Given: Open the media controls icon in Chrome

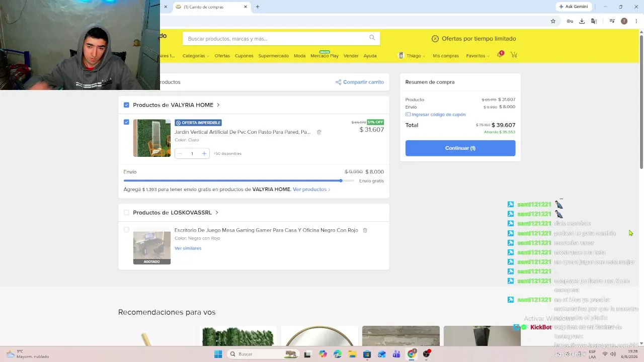Looking at the screenshot, I should pyautogui.click(x=612, y=21).
